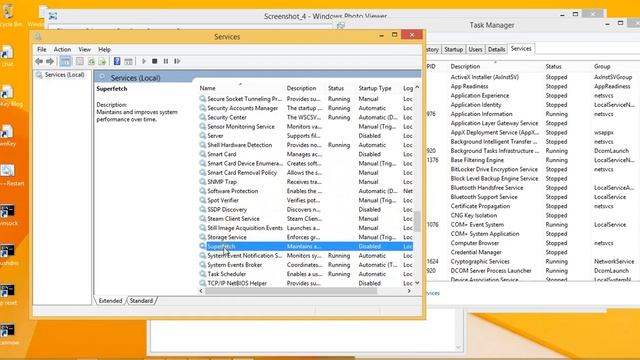Click the scroll down arrow in Services list

tap(417, 283)
